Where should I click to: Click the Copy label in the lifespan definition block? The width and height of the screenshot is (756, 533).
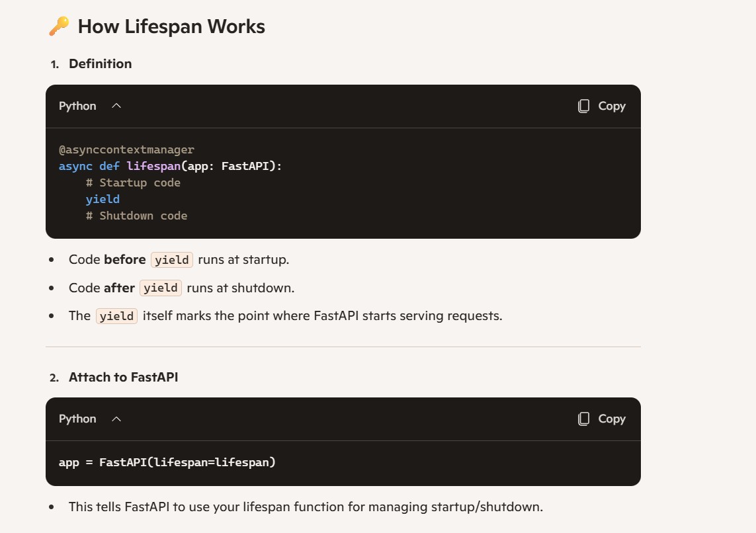(612, 106)
